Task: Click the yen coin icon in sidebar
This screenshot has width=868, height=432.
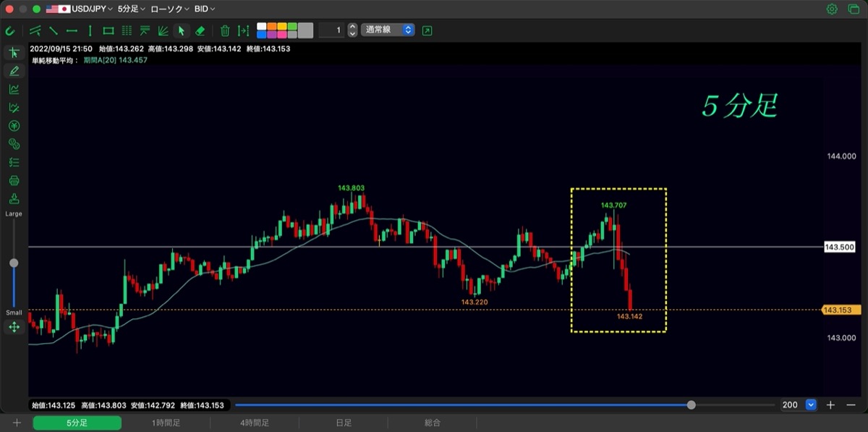Action: click(x=14, y=126)
